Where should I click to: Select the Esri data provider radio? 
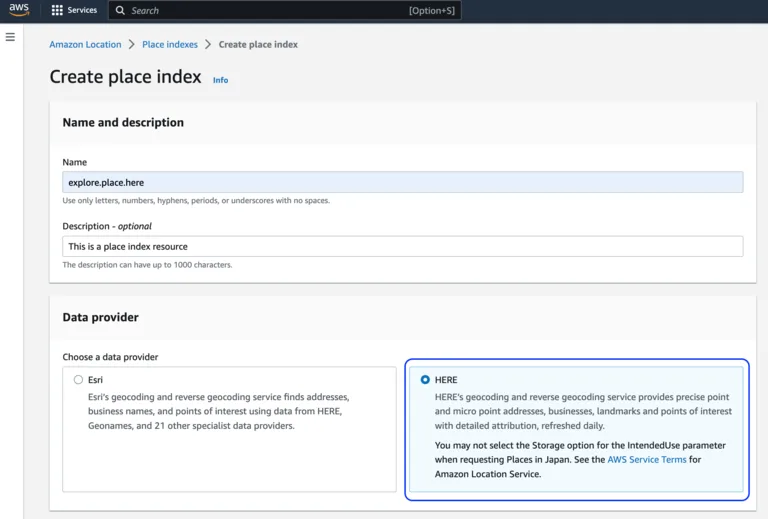point(78,379)
